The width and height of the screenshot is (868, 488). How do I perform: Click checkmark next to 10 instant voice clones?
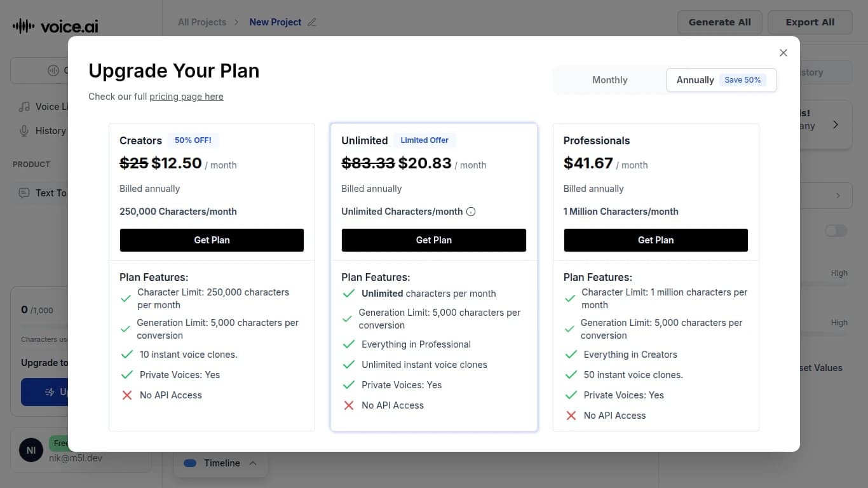pos(126,355)
